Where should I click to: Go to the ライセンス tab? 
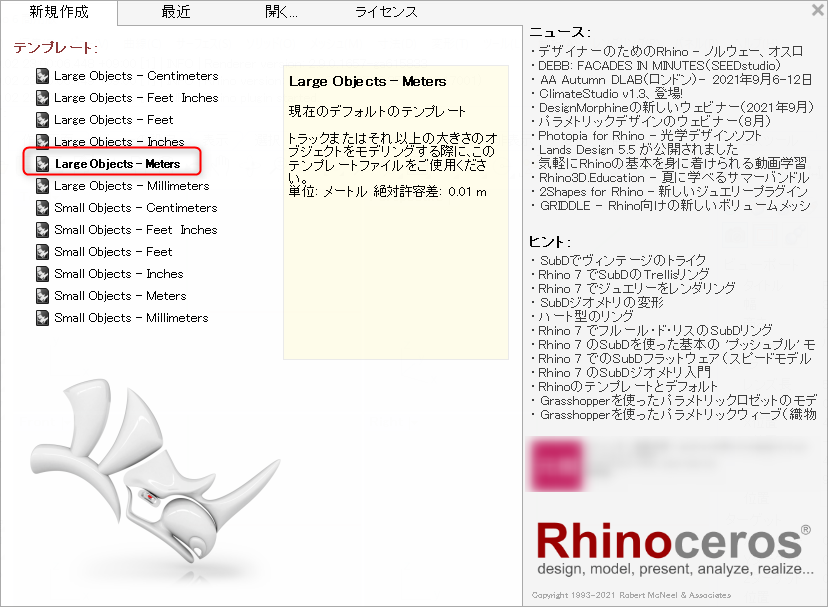[386, 12]
